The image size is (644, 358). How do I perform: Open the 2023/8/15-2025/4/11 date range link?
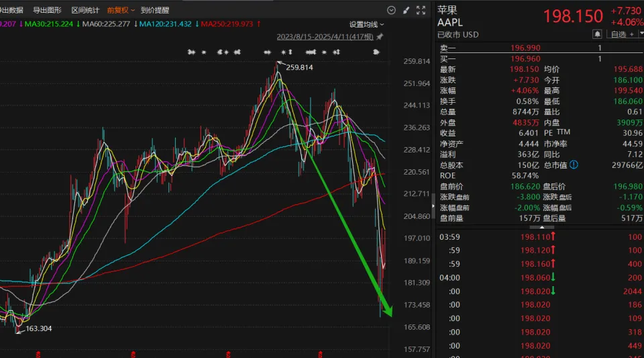[x=325, y=36]
